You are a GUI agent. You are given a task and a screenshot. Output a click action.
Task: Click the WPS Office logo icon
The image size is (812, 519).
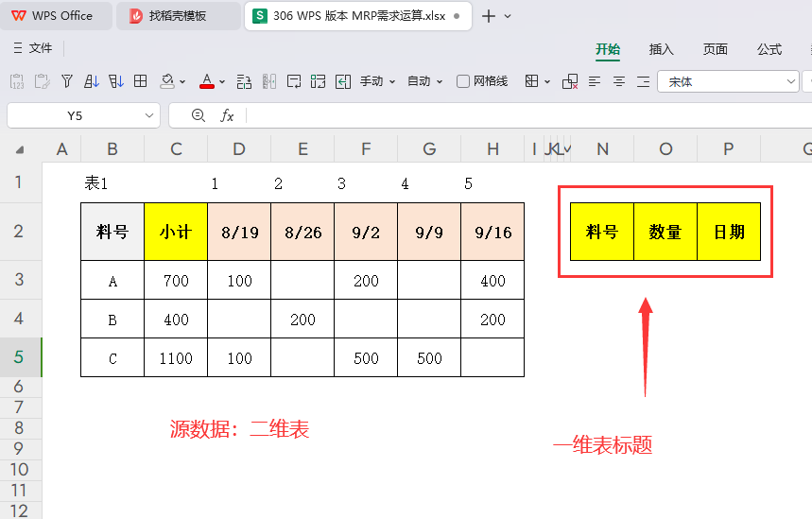tap(19, 16)
